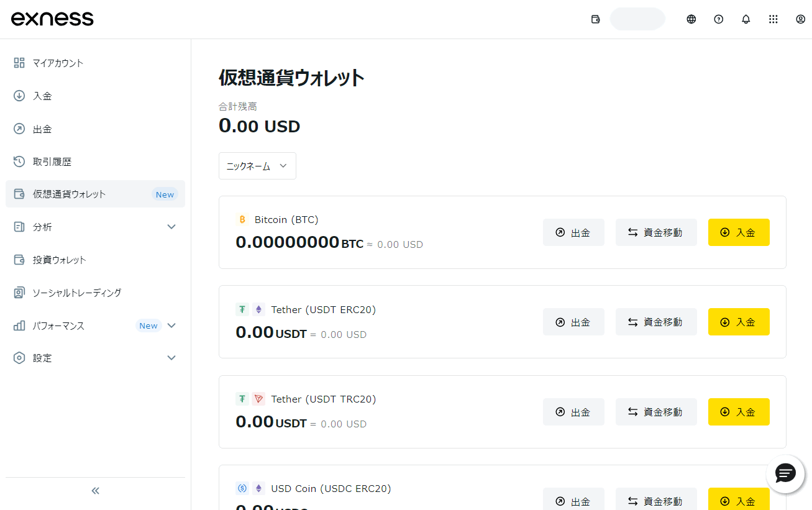Withdraw from Bitcoin (BTC) wallet
The width and height of the screenshot is (812, 510).
pyautogui.click(x=573, y=232)
